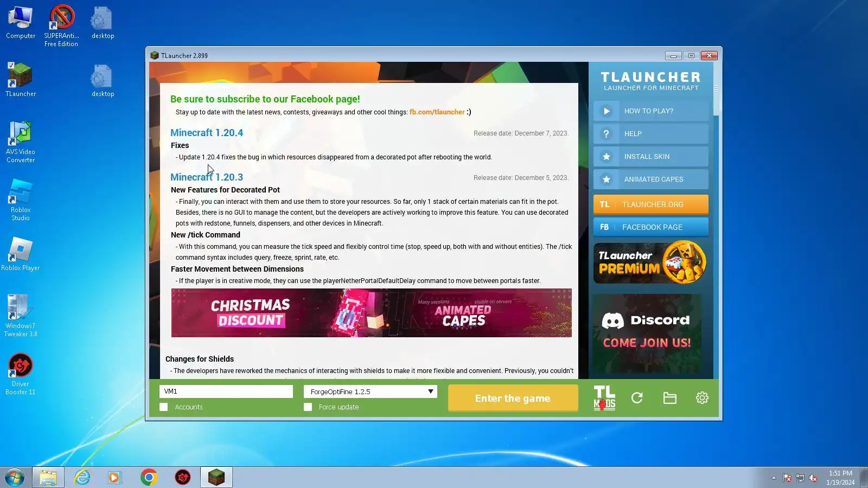Open Christmas Discount Animated Capes banner
The image size is (868, 488).
coord(371,313)
